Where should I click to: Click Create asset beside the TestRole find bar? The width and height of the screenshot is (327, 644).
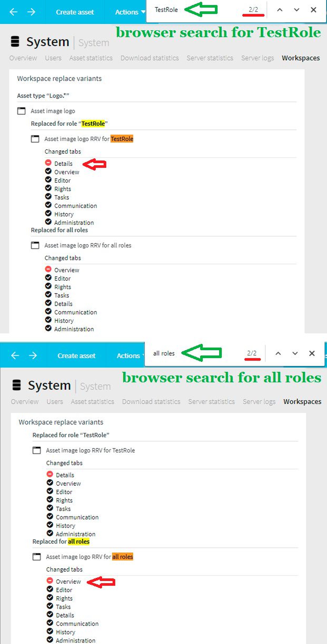click(x=75, y=12)
